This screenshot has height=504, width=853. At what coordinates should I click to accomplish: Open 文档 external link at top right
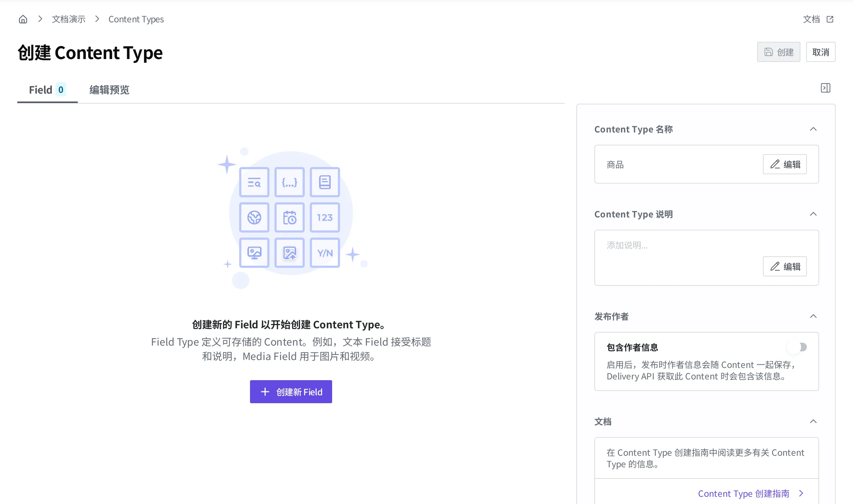pyautogui.click(x=818, y=19)
